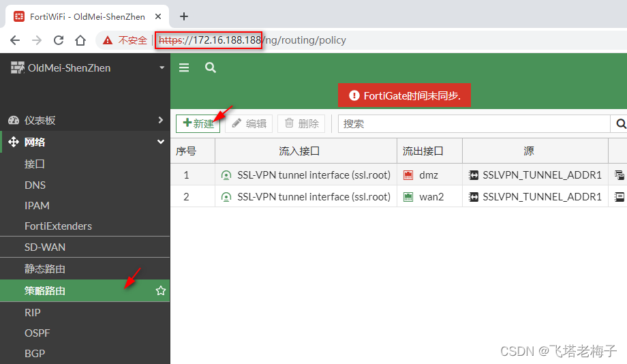627x364 pixels.
Task: Click SSL-VPN tunnel icon in row 1
Action: point(226,175)
